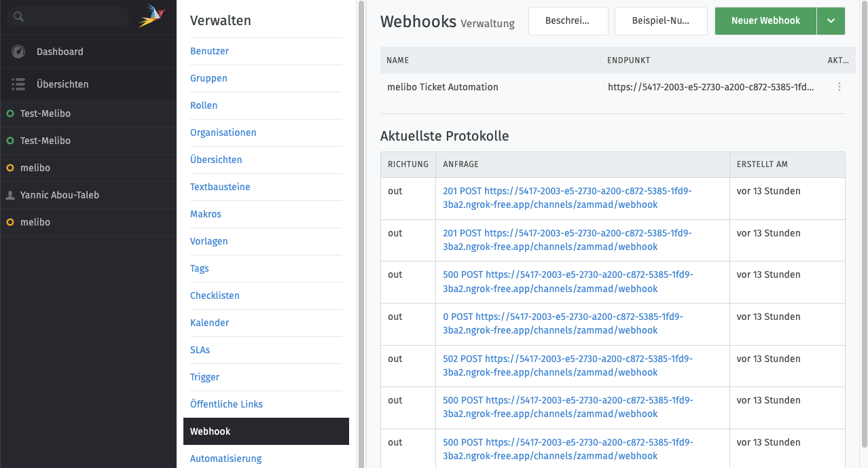Click the Zammad bird logo
Image resolution: width=868 pixels, height=468 pixels.
pos(151,16)
